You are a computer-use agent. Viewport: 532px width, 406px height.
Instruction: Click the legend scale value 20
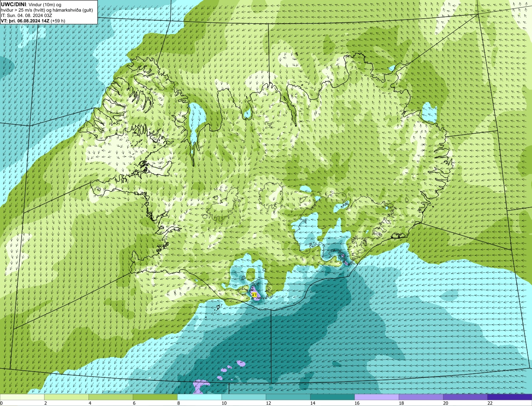point(446,403)
